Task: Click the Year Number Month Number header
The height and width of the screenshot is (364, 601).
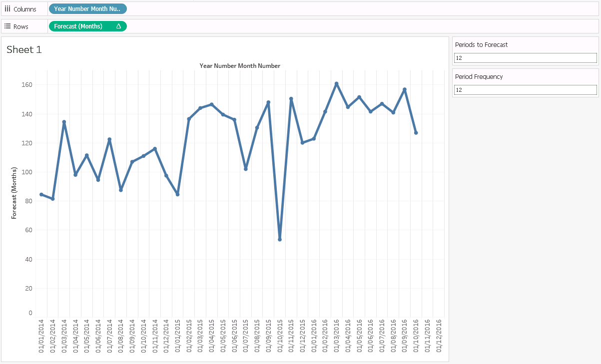Action: 240,66
